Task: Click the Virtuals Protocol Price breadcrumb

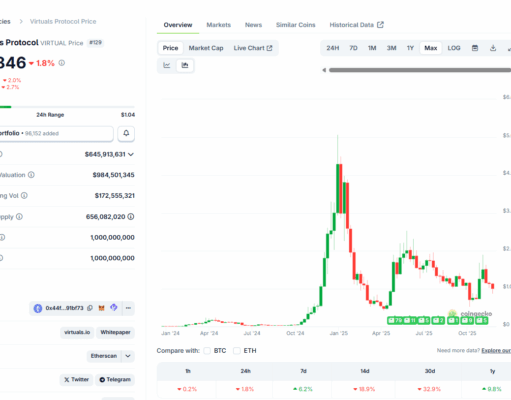Action: (x=63, y=21)
